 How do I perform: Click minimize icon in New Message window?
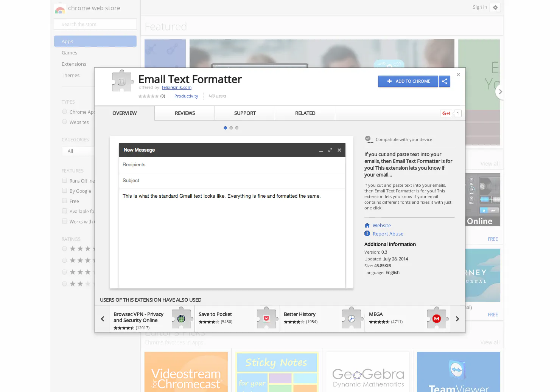tap(321, 151)
